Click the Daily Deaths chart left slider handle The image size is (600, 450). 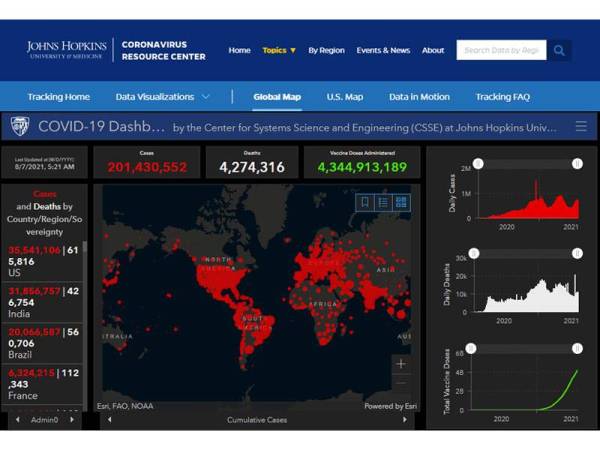(x=474, y=253)
